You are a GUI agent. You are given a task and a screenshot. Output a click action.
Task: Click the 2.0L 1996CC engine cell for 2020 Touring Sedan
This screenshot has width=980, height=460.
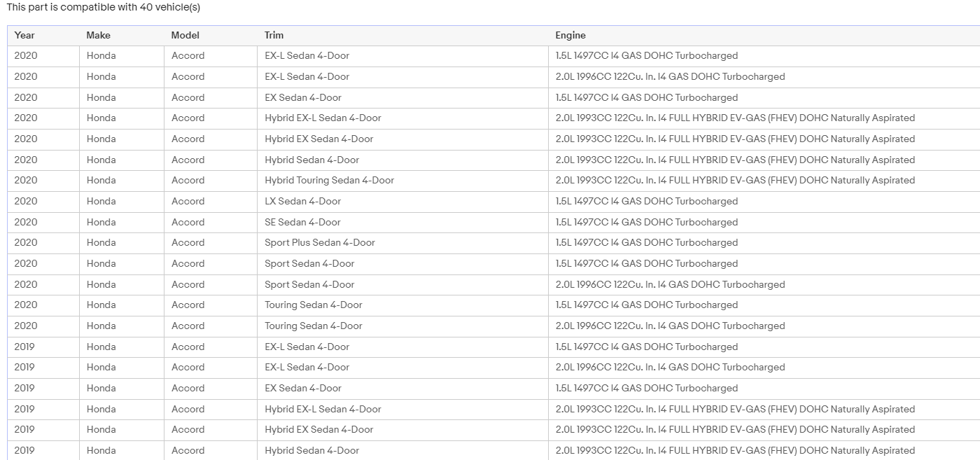[764, 326]
